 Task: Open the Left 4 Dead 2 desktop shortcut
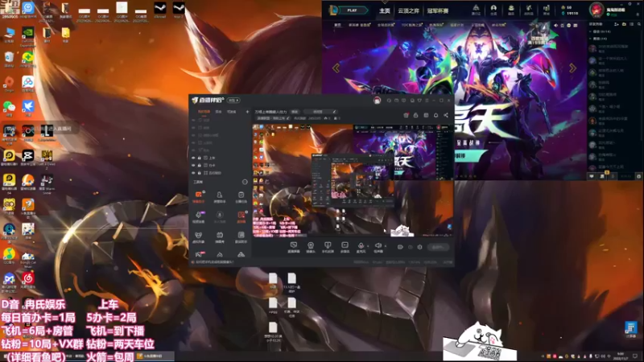pos(47,158)
